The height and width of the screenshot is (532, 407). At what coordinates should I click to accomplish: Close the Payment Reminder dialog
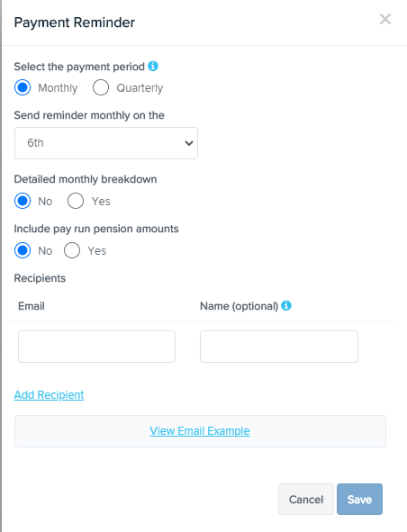385,19
